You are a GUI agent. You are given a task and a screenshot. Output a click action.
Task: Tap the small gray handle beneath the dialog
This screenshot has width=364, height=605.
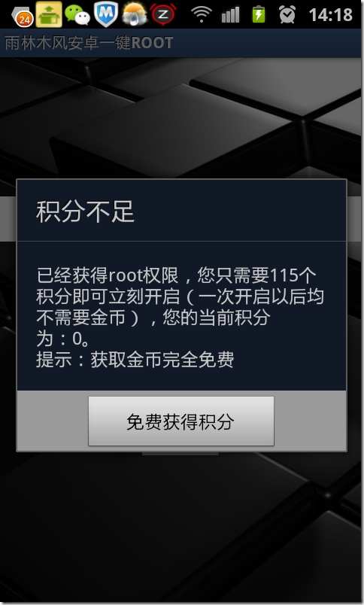pyautogui.click(x=180, y=454)
